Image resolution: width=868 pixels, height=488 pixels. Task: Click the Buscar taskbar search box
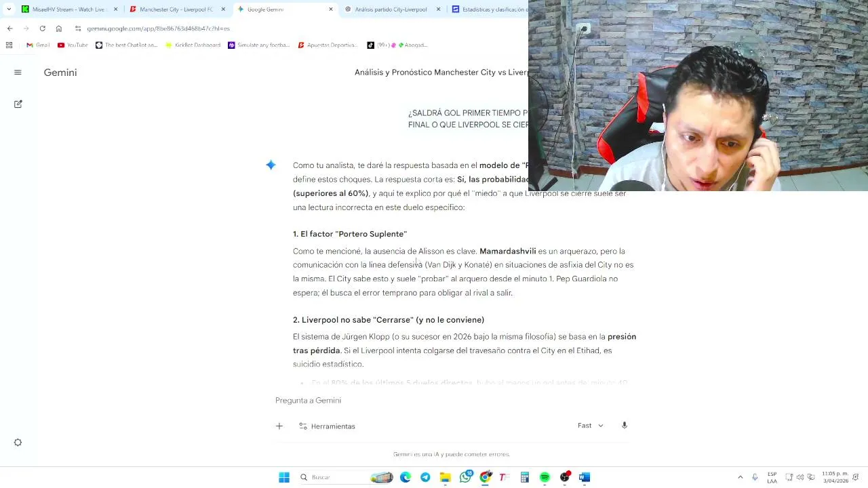tap(347, 478)
